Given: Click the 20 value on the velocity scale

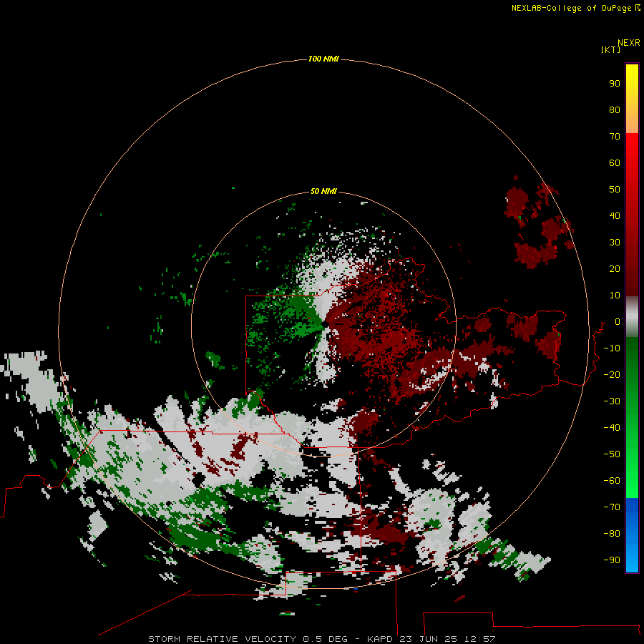Looking at the screenshot, I should tap(615, 268).
